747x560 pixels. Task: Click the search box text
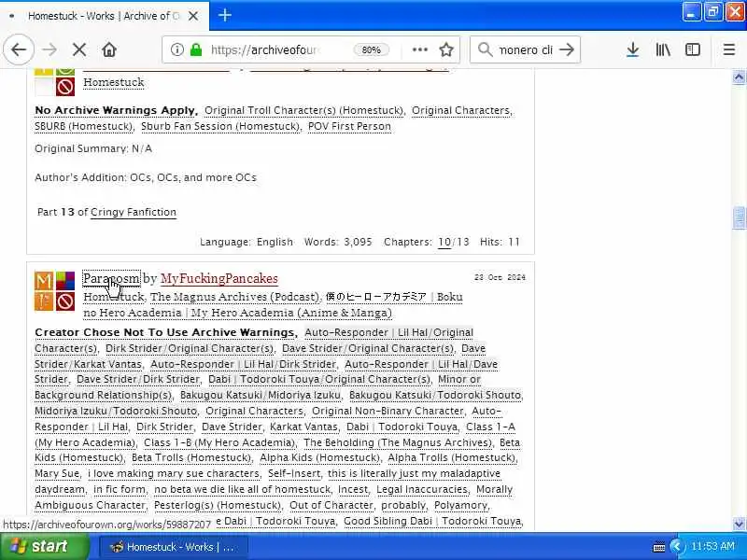click(x=525, y=49)
